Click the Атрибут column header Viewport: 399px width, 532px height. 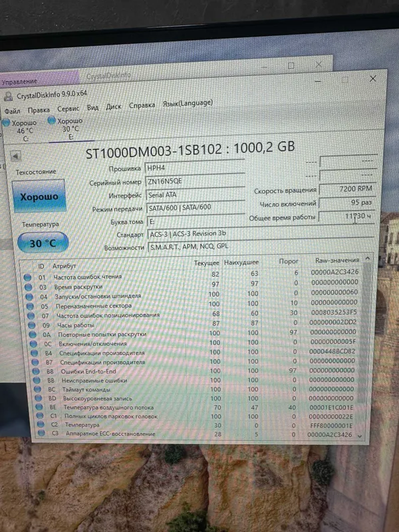64,265
